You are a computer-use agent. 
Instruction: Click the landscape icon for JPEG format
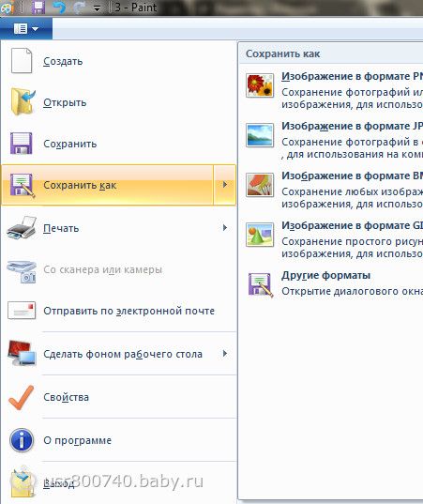[x=260, y=135]
